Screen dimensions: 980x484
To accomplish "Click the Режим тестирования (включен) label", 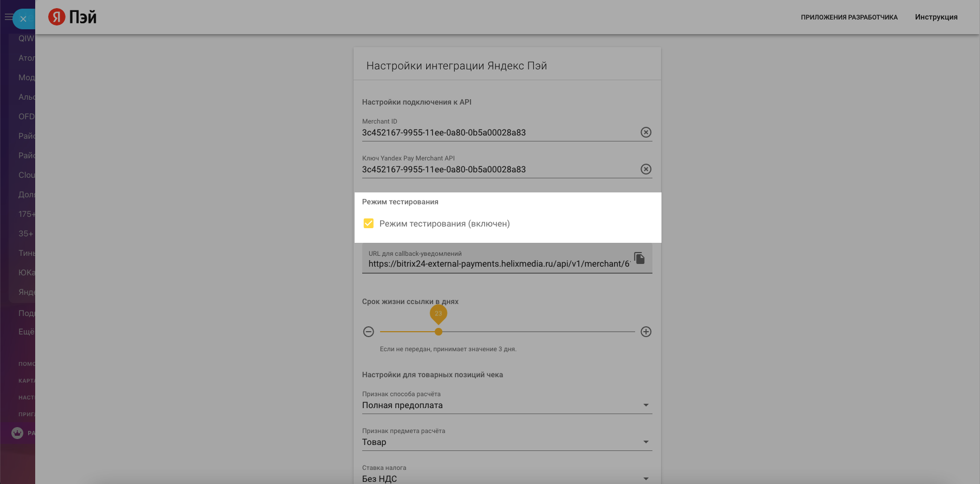I will pos(445,223).
